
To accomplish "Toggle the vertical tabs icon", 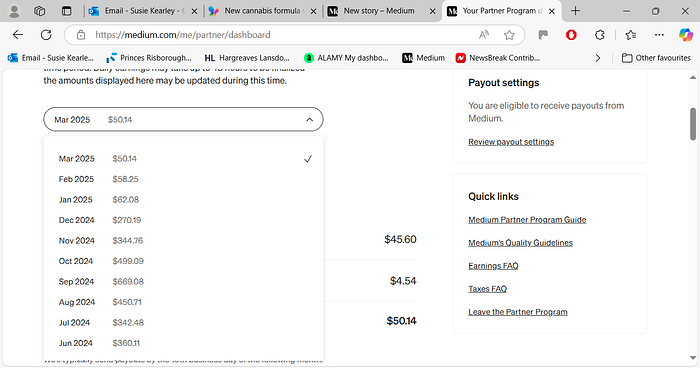I will pyautogui.click(x=67, y=11).
